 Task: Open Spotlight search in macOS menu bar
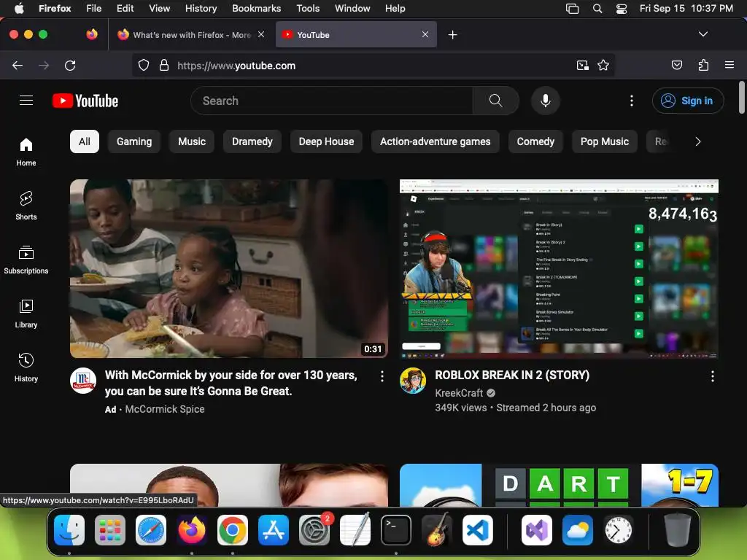[597, 8]
